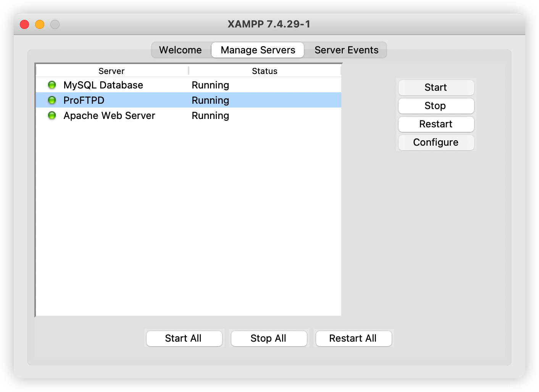The height and width of the screenshot is (392, 539).
Task: Click the Stop All button
Action: (269, 338)
